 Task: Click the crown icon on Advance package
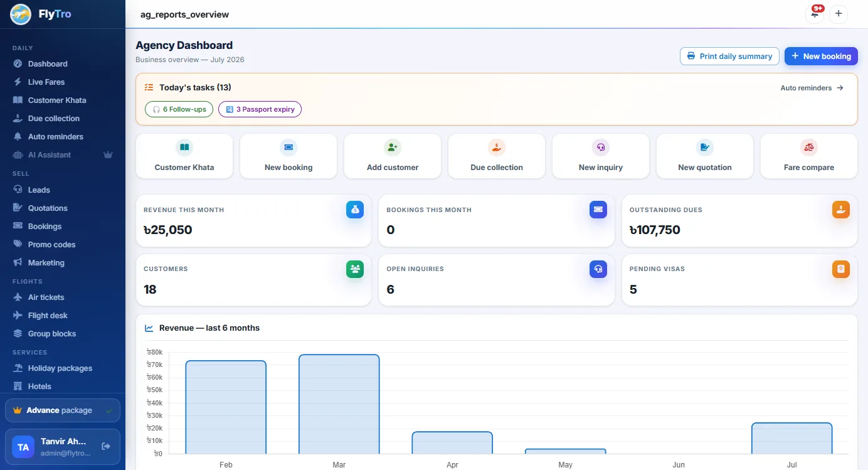18,410
